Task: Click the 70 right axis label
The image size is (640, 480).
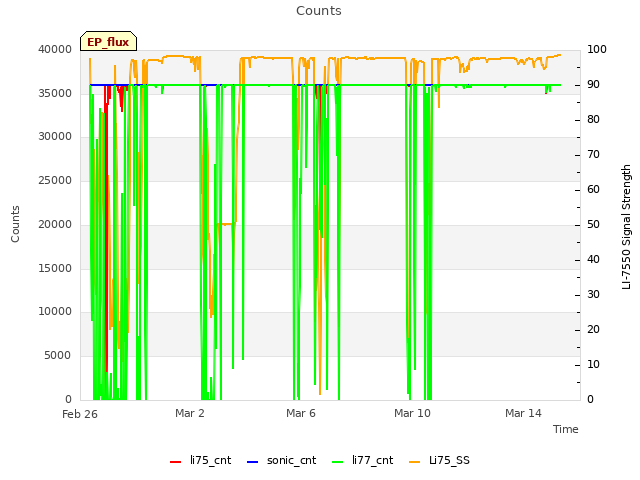Action: pos(593,154)
